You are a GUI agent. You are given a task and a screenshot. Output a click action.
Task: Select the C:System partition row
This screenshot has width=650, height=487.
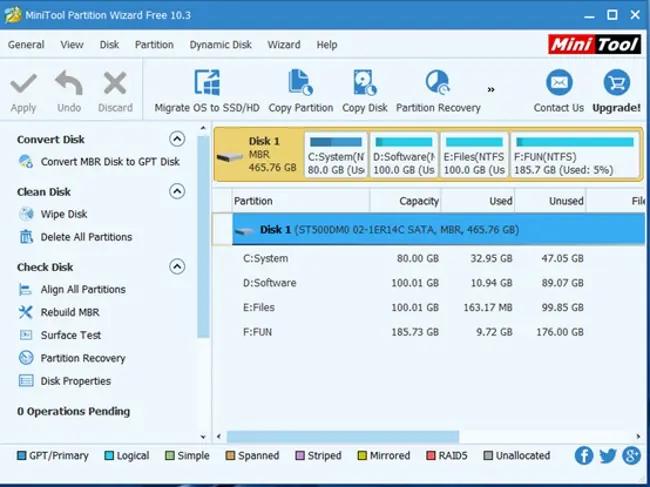pos(429,258)
